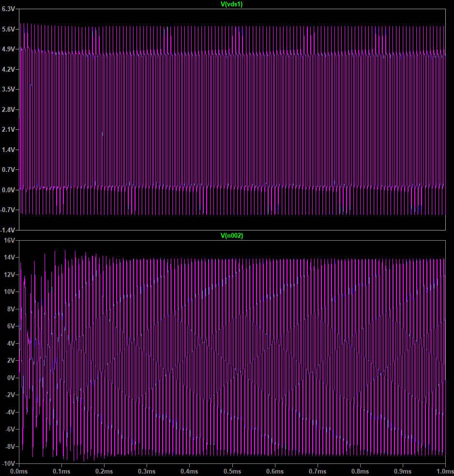Click the 0.3ms time axis label
Screen dimensions: 454x476
click(147, 472)
